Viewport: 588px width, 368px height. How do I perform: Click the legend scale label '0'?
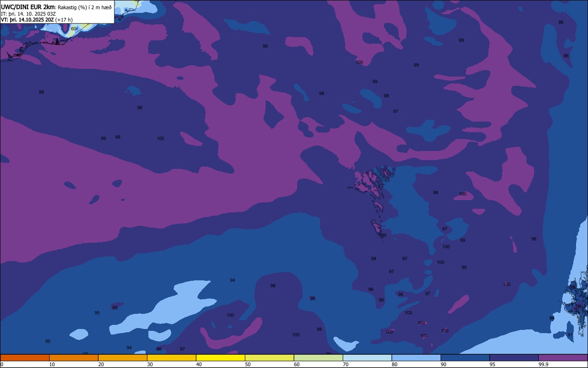pyautogui.click(x=2, y=364)
